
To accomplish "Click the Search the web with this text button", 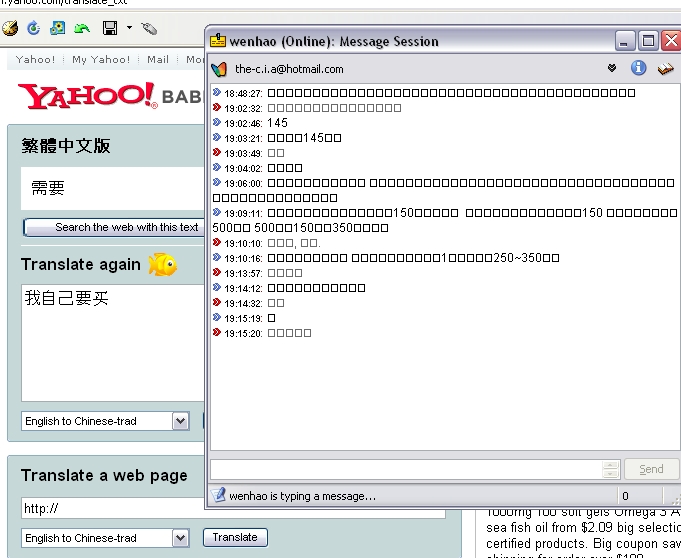I will (x=114, y=227).
